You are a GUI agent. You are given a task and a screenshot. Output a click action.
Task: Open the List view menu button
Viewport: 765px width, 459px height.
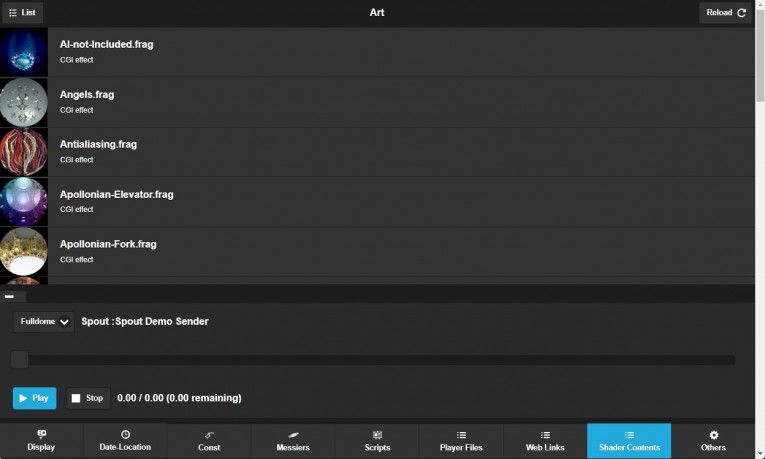(22, 13)
